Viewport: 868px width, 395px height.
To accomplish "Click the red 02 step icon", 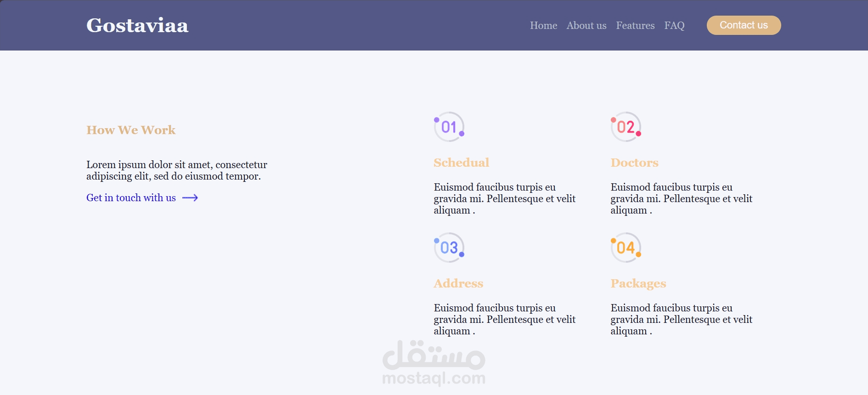I will 626,127.
